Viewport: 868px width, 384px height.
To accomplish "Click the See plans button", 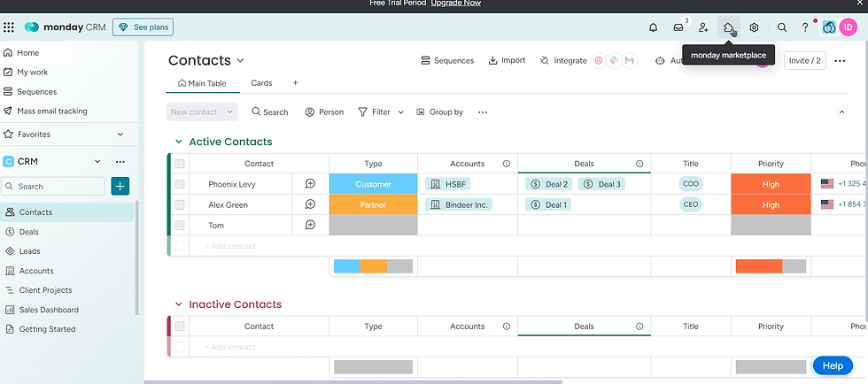I will [x=143, y=27].
